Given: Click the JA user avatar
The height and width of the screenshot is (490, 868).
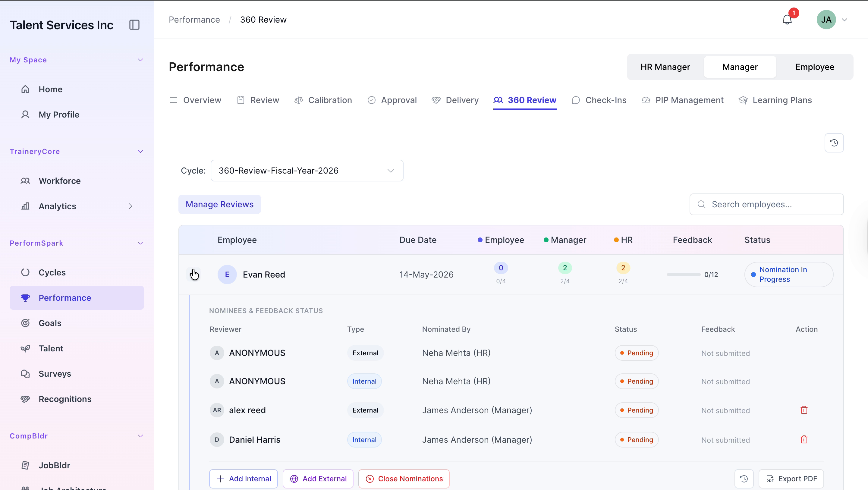Looking at the screenshot, I should point(826,20).
